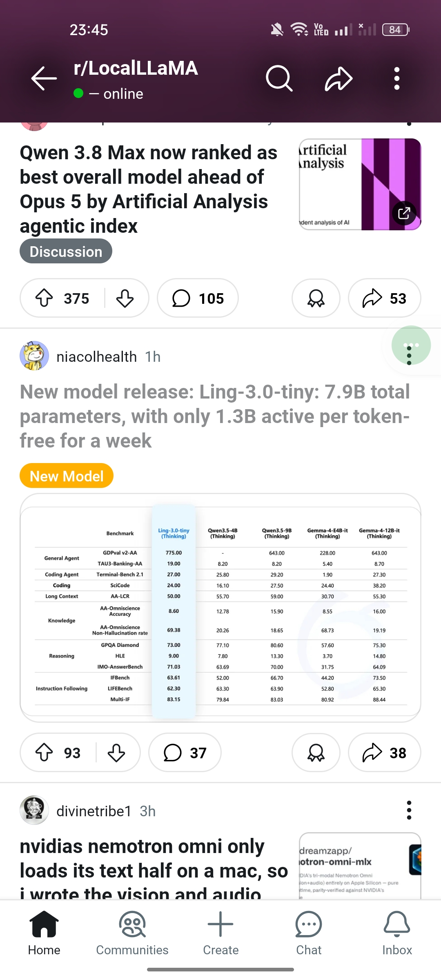Switch to the Communities tab
Screen dimensions: 441x980
tap(132, 933)
